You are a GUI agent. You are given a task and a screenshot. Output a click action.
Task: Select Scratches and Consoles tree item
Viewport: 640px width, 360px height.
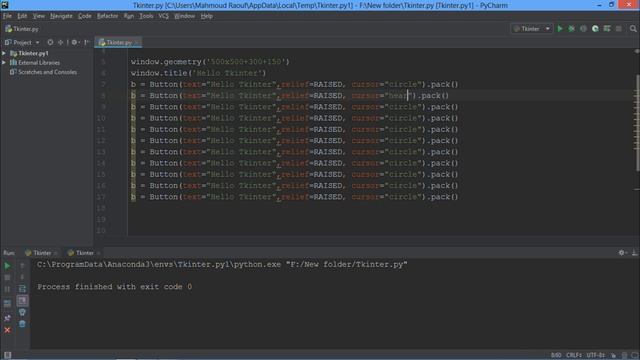[44, 72]
